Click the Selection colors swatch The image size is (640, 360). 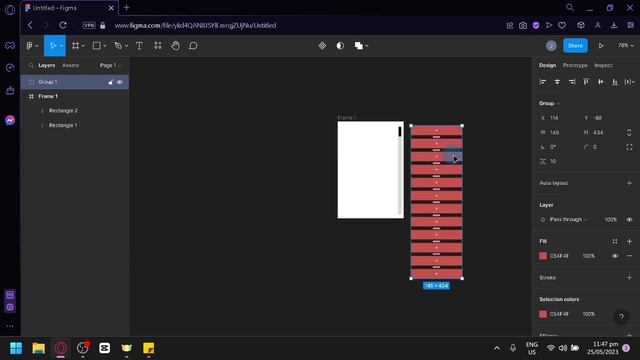(543, 314)
